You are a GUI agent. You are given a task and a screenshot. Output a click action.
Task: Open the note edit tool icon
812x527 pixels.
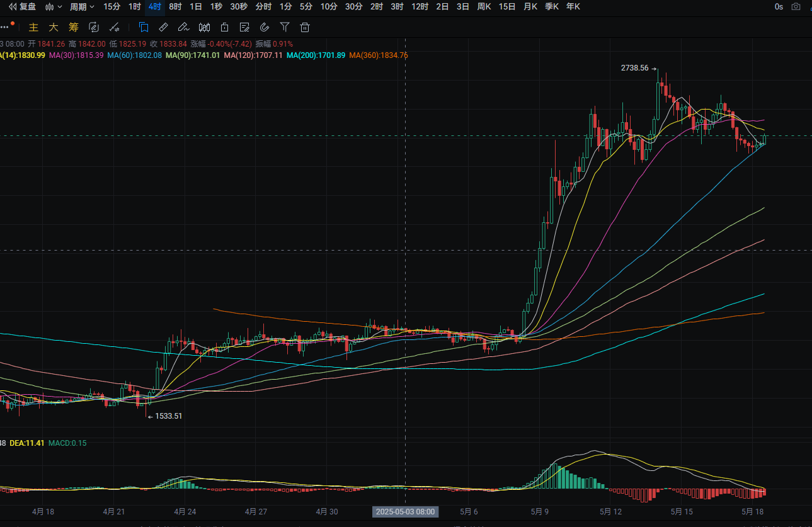click(x=245, y=27)
